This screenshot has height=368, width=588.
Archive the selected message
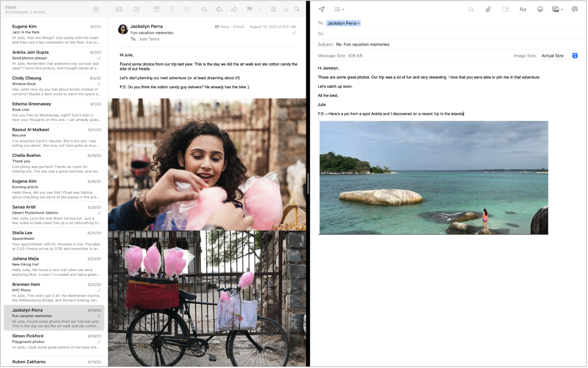157,9
